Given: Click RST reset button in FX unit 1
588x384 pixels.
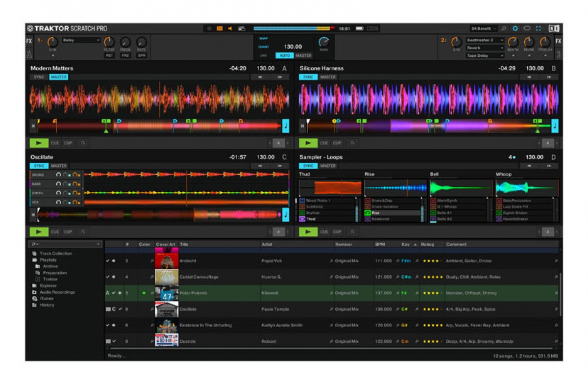Looking at the screenshot, I should [109, 55].
